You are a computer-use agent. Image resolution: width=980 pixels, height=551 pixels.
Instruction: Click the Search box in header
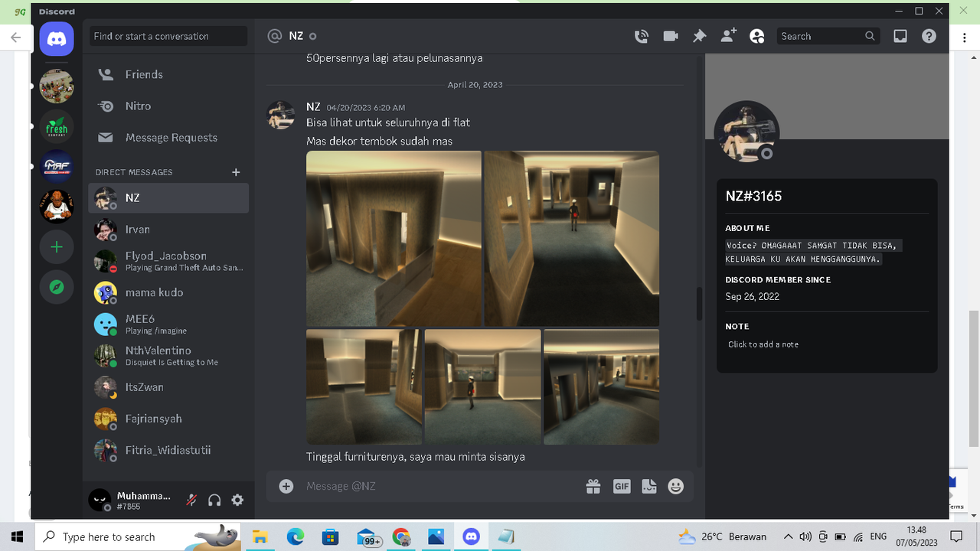[828, 36]
